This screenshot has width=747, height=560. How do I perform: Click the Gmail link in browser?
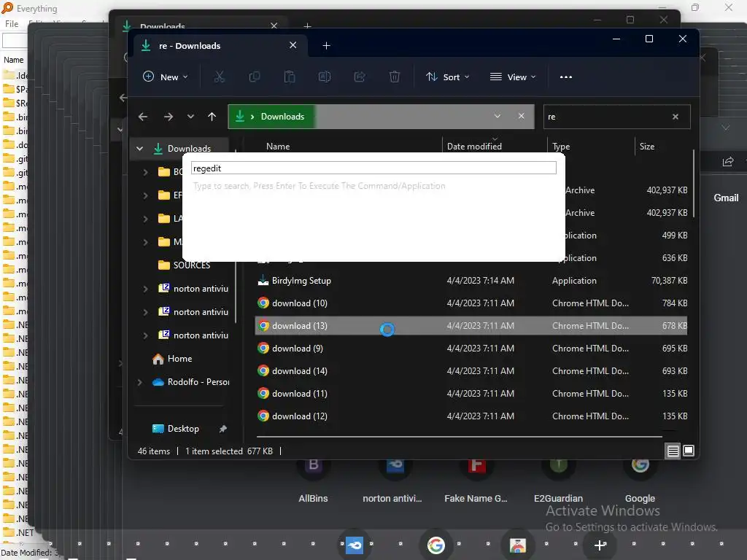tap(726, 198)
